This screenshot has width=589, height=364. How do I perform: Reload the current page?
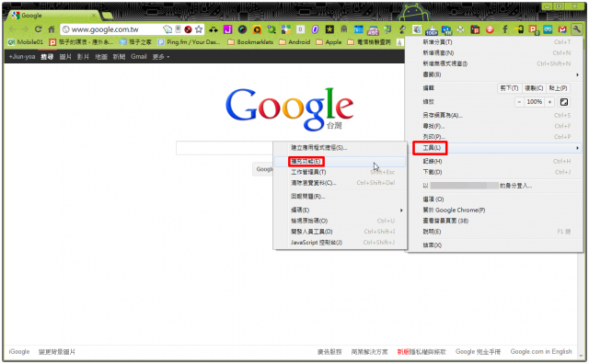pyautogui.click(x=38, y=29)
